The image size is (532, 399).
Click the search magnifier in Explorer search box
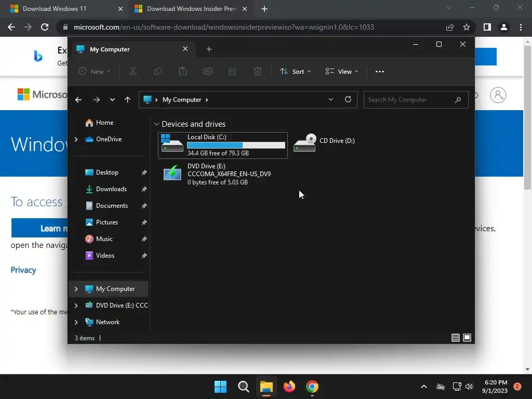(x=458, y=100)
